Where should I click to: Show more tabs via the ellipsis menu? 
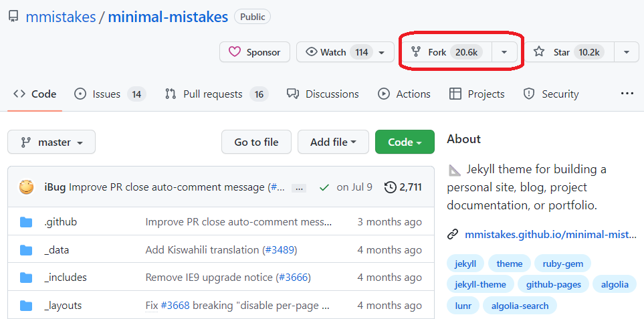click(x=627, y=94)
